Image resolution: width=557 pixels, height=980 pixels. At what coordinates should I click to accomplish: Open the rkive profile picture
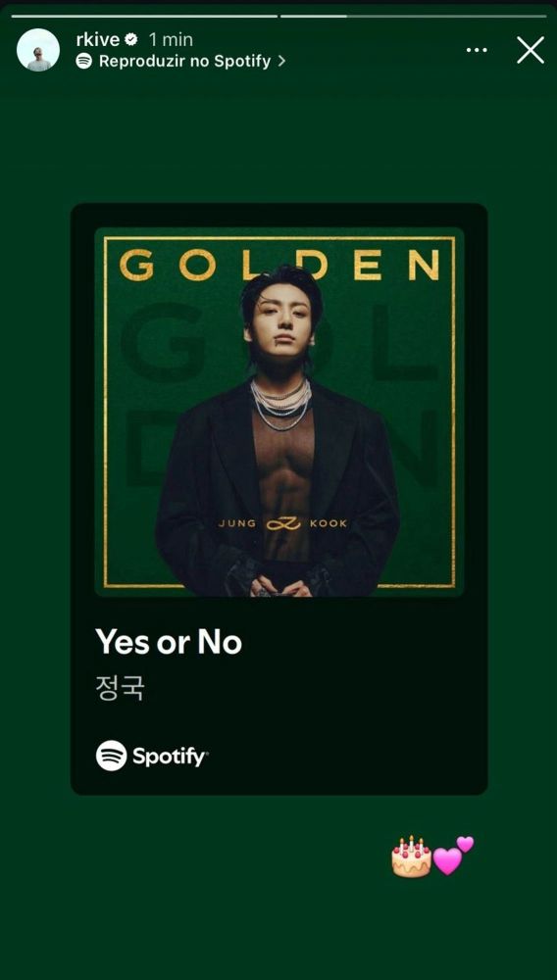click(38, 50)
